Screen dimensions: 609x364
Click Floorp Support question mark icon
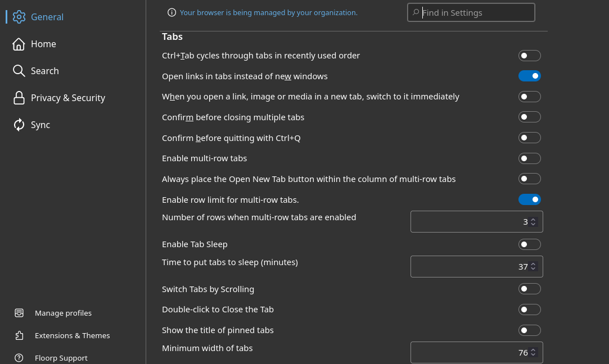(x=19, y=358)
